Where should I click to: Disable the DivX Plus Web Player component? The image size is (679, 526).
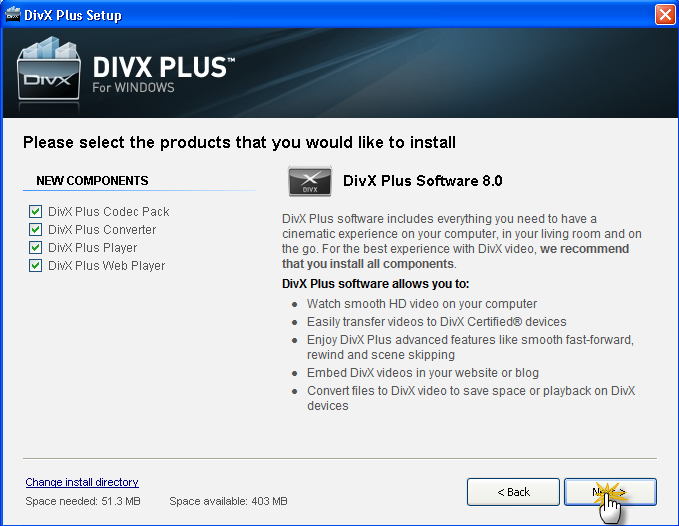click(x=36, y=265)
